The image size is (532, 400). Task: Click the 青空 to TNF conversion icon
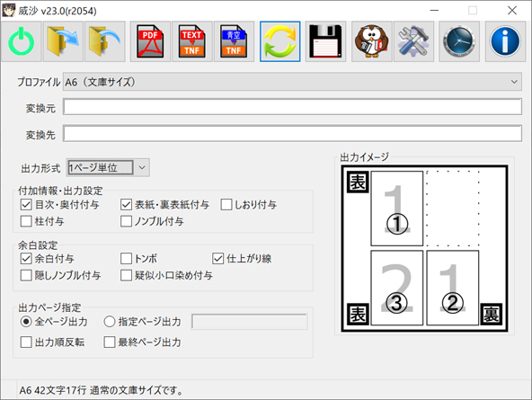point(234,41)
